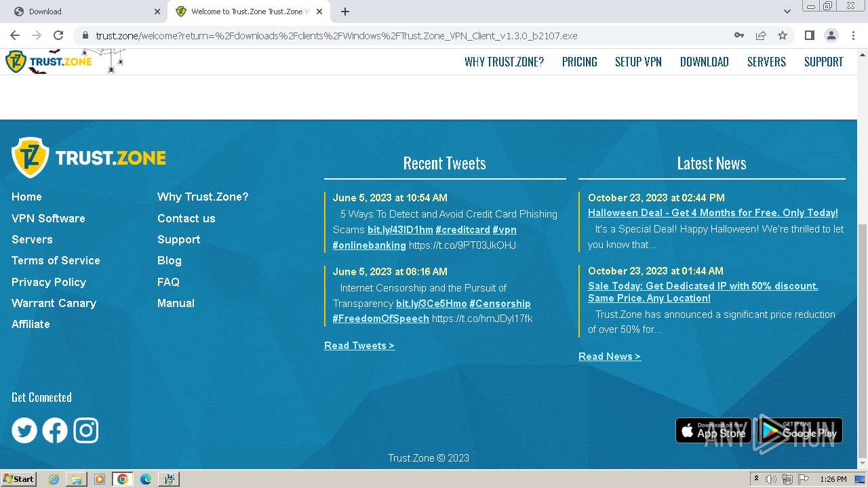Screen dimensions: 868x488
Task: Open SUPPORT in the top navigation
Action: pos(824,62)
